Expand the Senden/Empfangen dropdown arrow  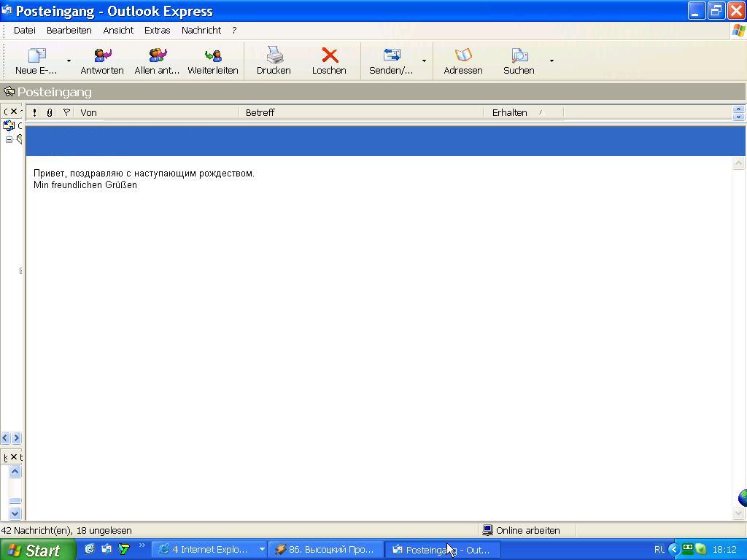pyautogui.click(x=424, y=61)
